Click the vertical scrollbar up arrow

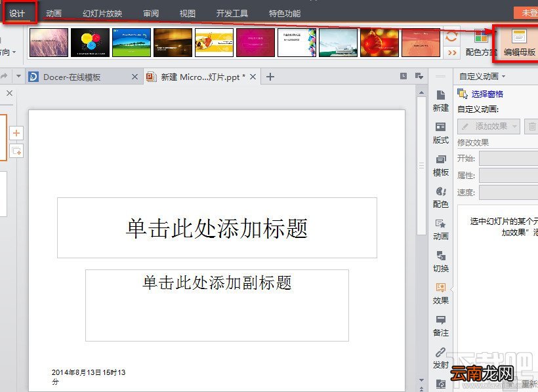[421, 92]
